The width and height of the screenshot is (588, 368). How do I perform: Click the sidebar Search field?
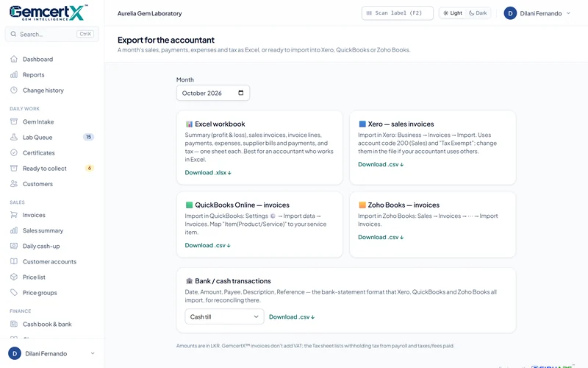pyautogui.click(x=51, y=34)
